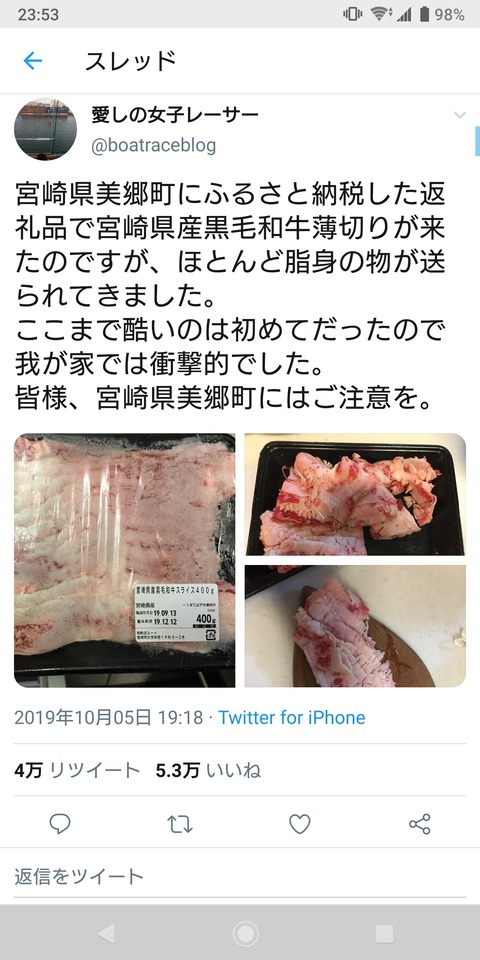
Task: View the 5.3万 いいね list
Action: tap(208, 770)
